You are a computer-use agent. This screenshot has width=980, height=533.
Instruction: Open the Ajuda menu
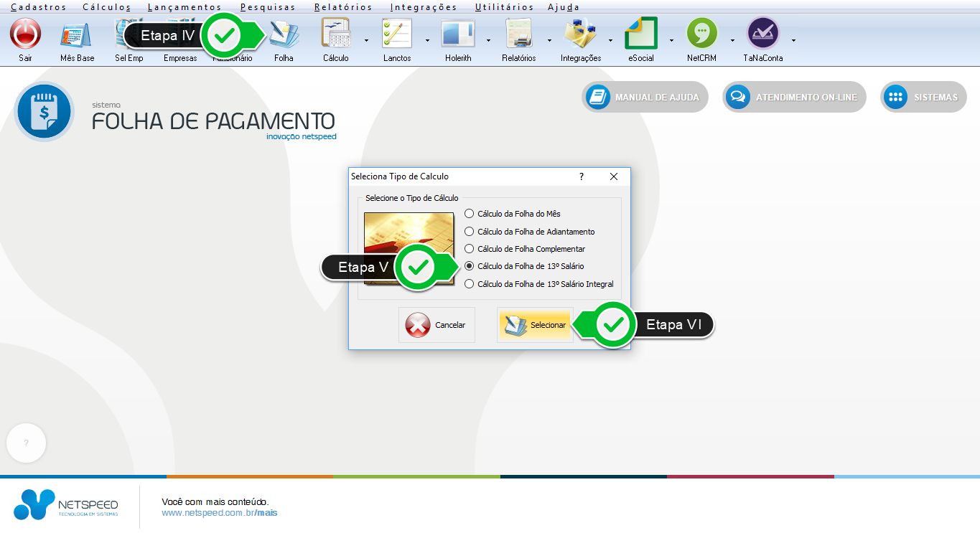point(564,7)
